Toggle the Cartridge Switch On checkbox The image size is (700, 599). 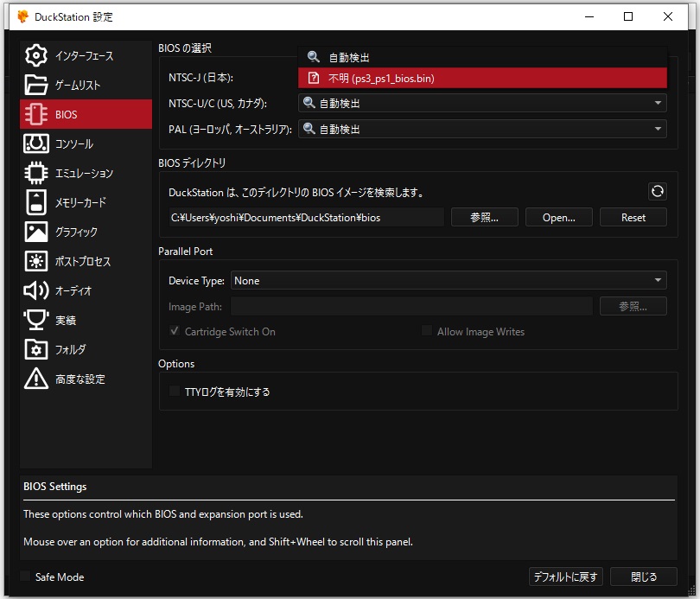tap(175, 331)
